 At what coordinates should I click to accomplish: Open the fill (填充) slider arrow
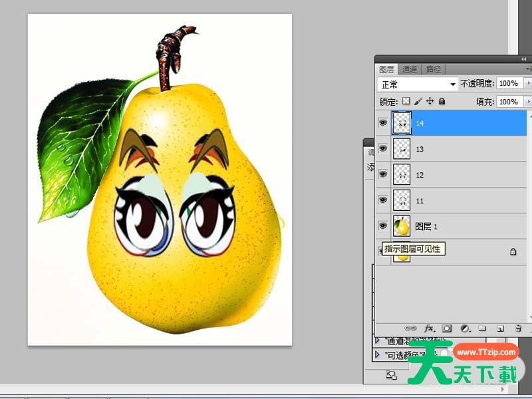[x=528, y=102]
